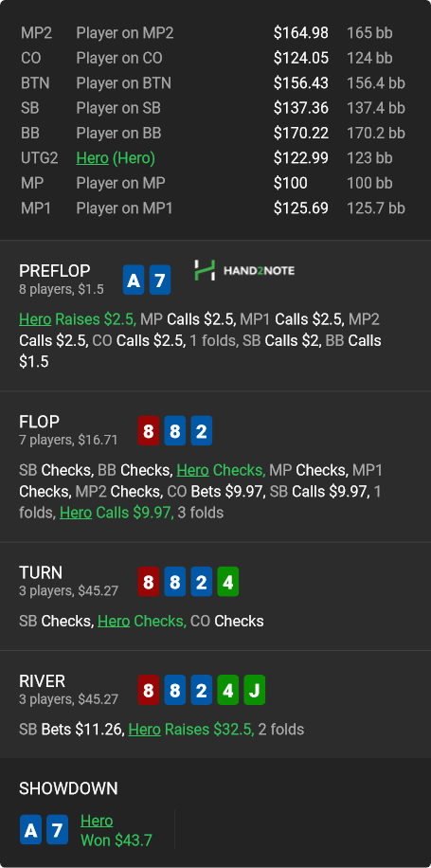The height and width of the screenshot is (868, 431).
Task: Select the Player on CO row
Action: tap(215, 58)
